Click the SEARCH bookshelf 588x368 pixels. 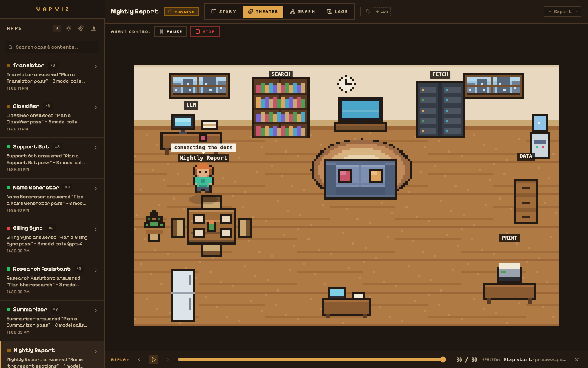point(281,108)
